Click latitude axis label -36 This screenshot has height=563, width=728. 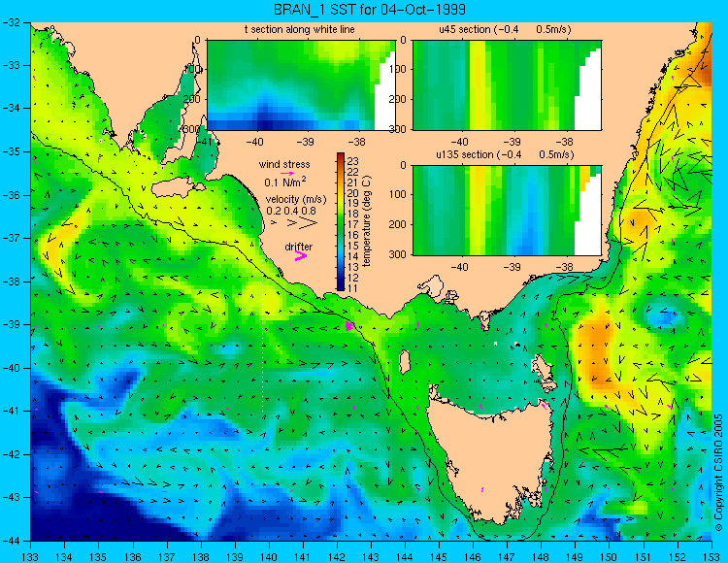11,195
